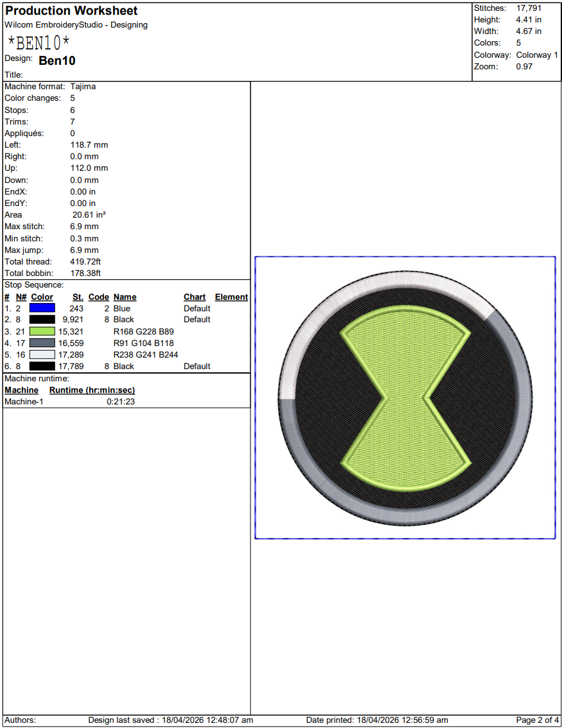Click the R238 G241 B244 color name
Viewport: 562px width, 728px height.
(x=146, y=355)
